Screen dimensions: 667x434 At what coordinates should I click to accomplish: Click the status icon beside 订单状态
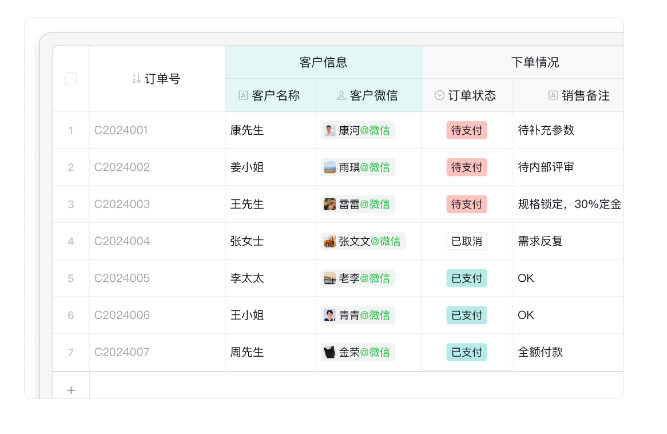click(439, 96)
